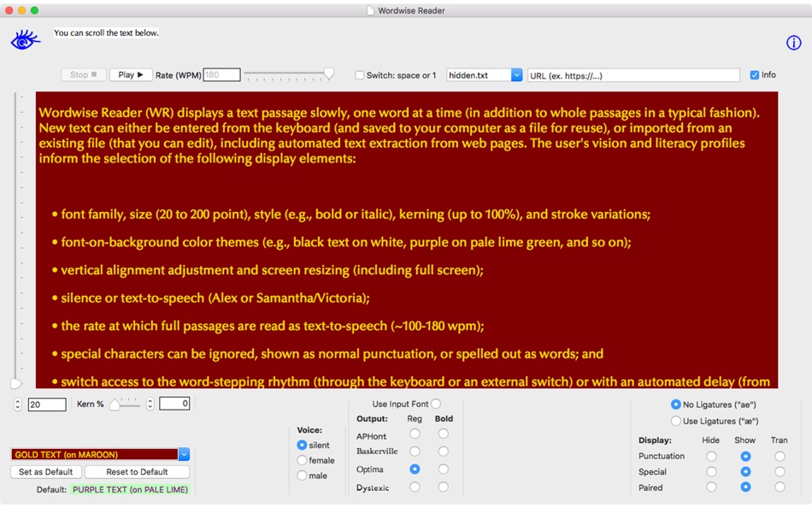Click the kern value field showing 0
Screen dimensions: 812x508
[x=174, y=404]
